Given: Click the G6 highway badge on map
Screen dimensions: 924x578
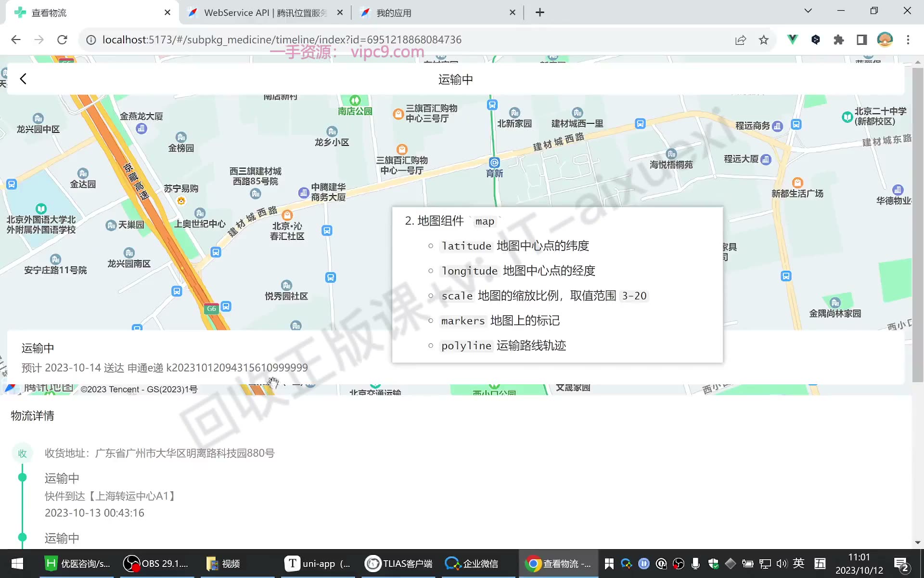Looking at the screenshot, I should pos(211,309).
